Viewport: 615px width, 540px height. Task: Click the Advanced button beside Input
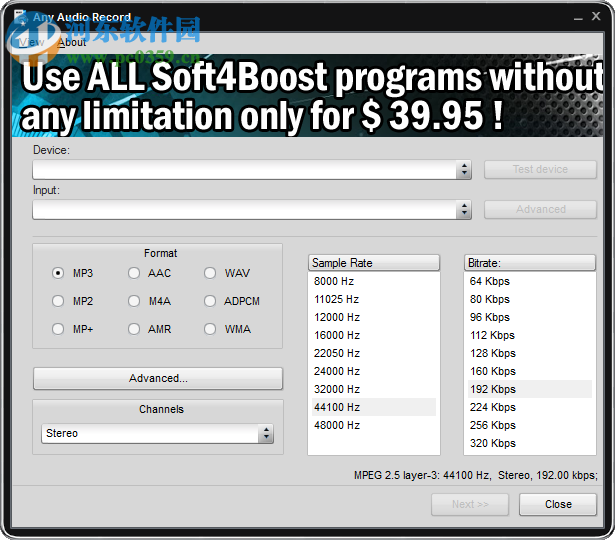pos(540,209)
